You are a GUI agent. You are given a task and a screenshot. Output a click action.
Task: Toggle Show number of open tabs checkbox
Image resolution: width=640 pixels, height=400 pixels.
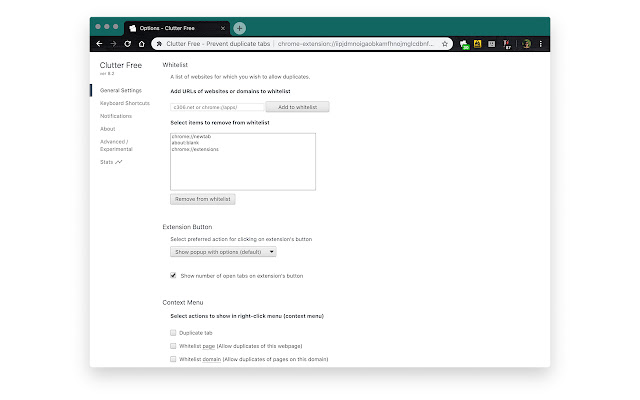[x=173, y=276]
